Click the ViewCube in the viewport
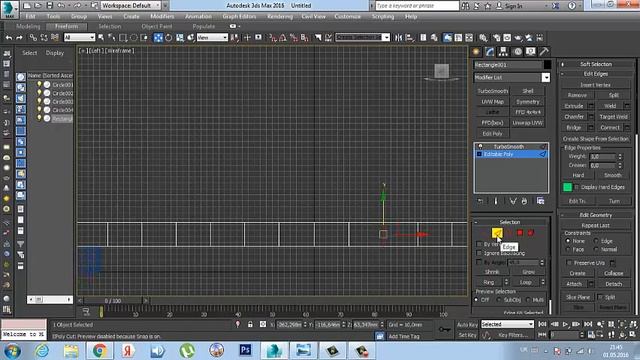Image resolution: width=640 pixels, height=360 pixels. click(x=441, y=71)
